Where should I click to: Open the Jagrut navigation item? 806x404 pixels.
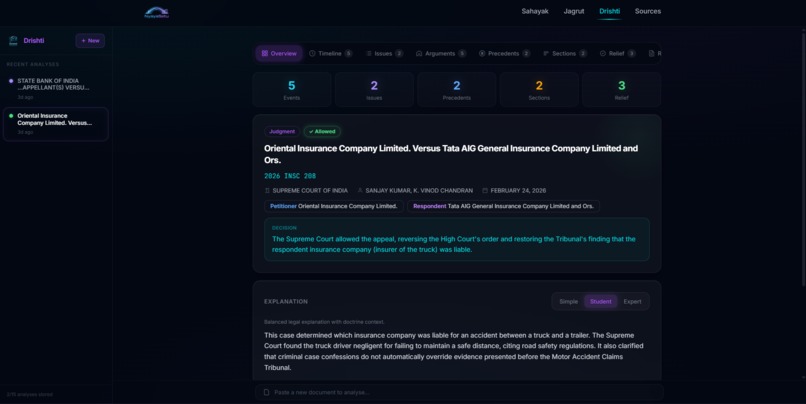[574, 11]
